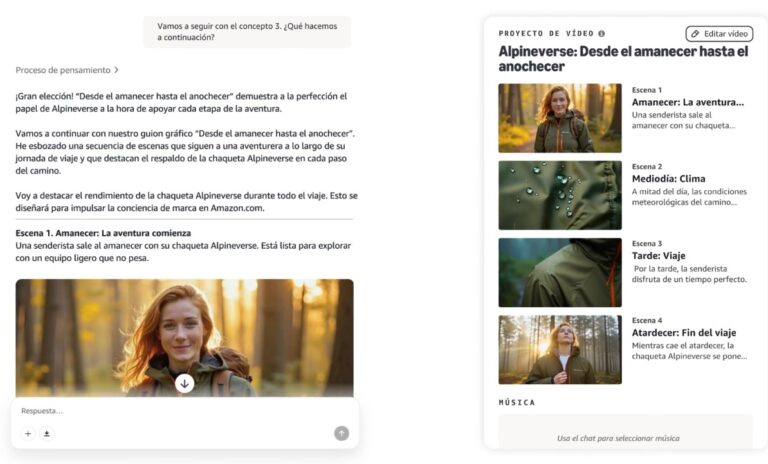Click description Una senderista sale al amanecer con su chaqueta...
The height and width of the screenshot is (464, 768).
(683, 120)
